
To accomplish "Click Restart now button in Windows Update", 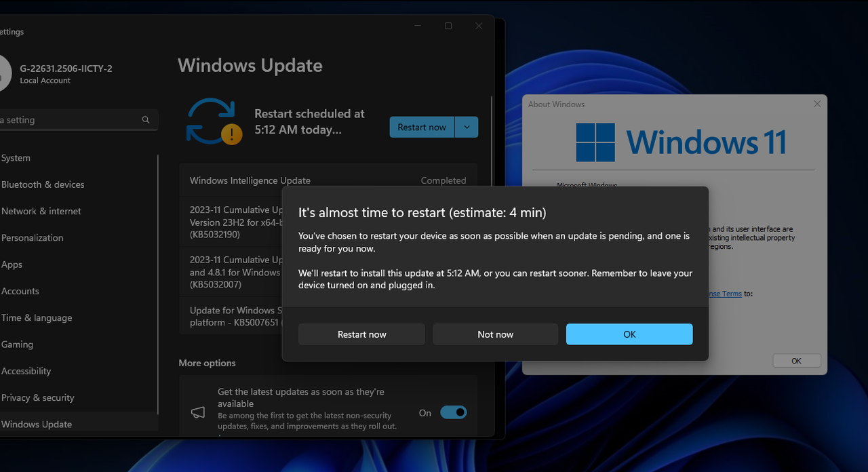I will coord(422,127).
